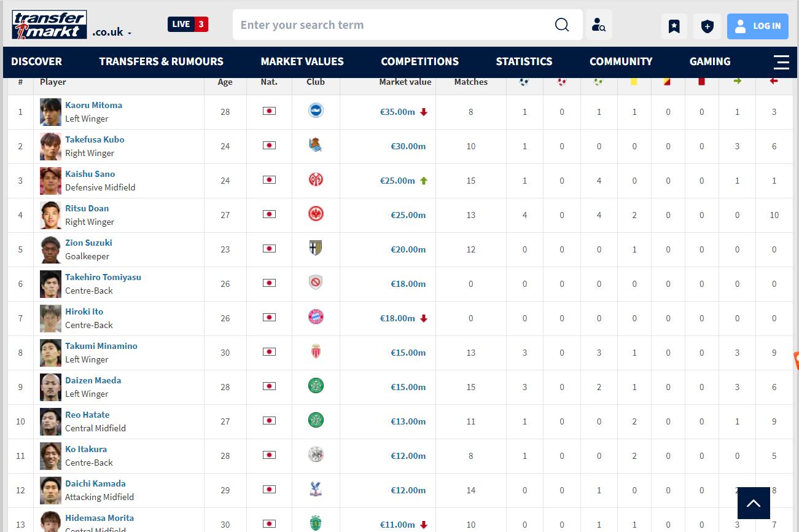Image resolution: width=799 pixels, height=532 pixels.
Task: Focus the search term input field
Action: 393,25
